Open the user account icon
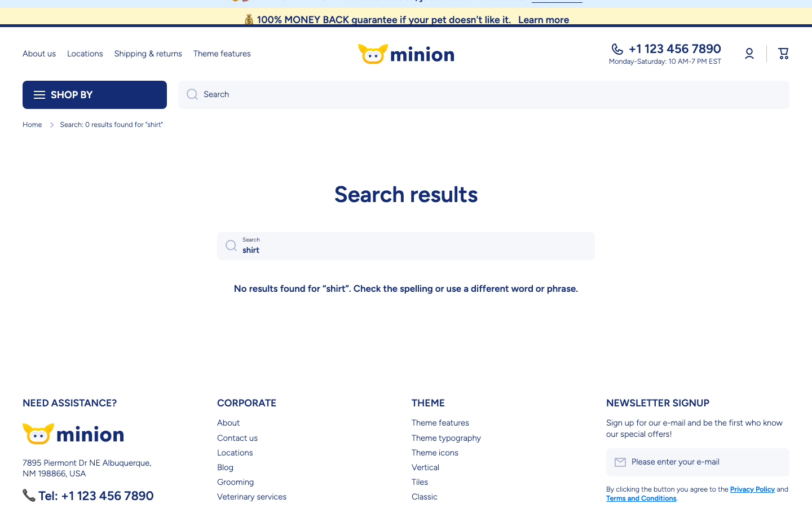 pos(749,54)
